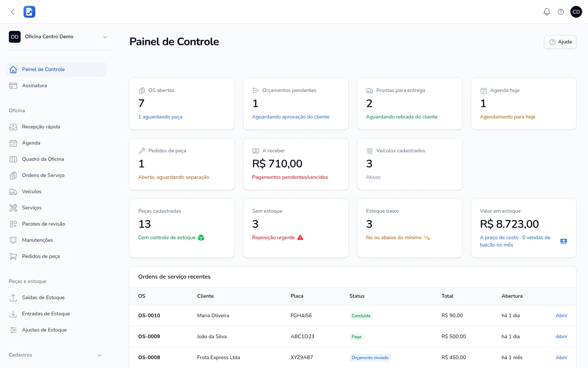Click the Recepção rápida inbox icon

tap(13, 127)
